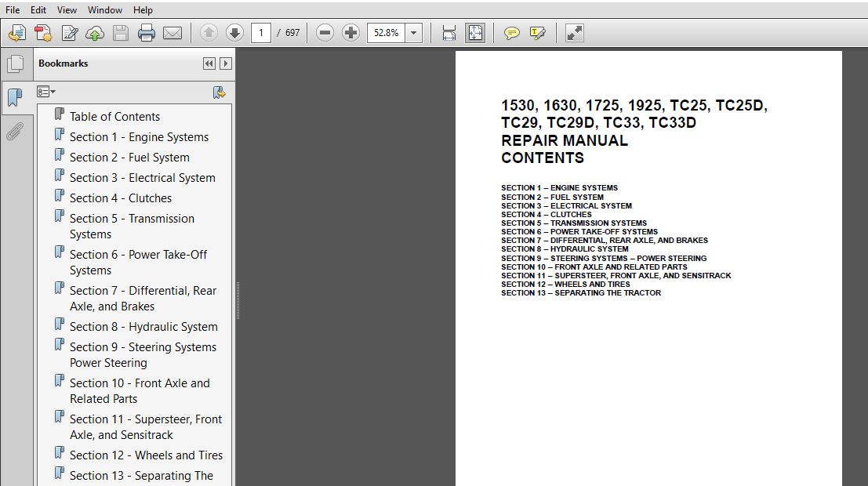Go to next page with down arrow
Screen dimensions: 868x486
[234, 33]
